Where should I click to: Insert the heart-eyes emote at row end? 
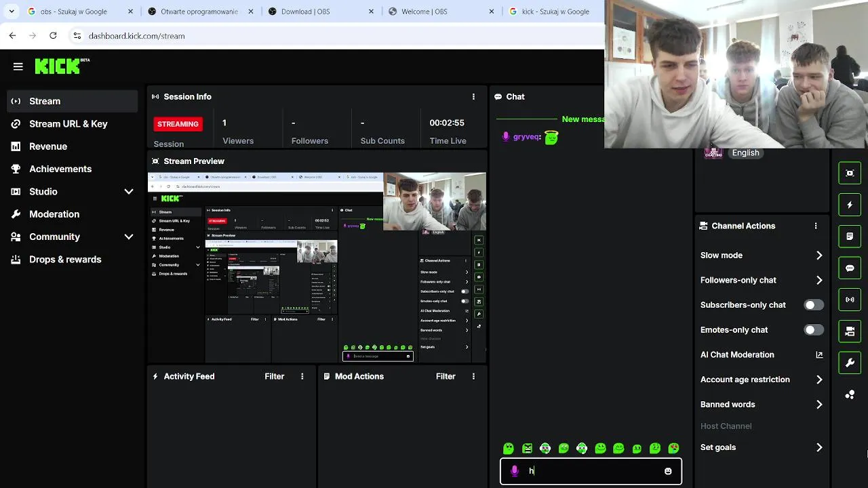pos(673,448)
